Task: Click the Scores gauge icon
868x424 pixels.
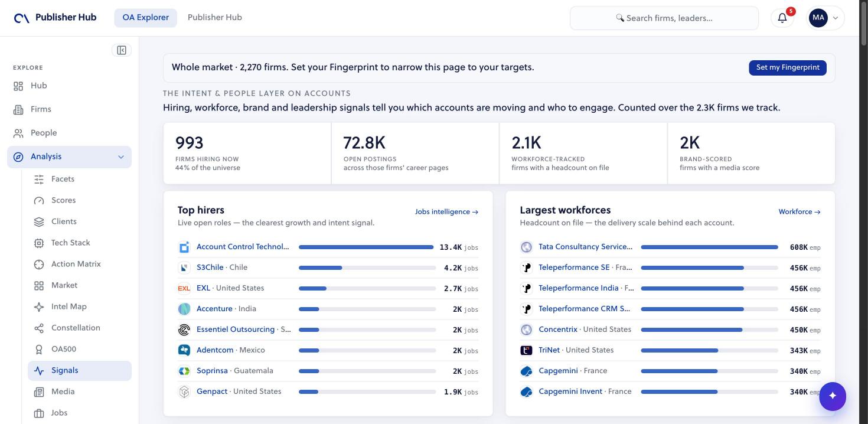Action: 39,200
